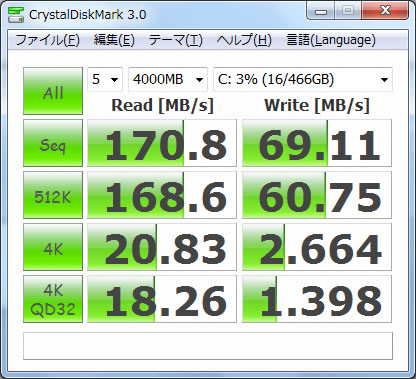Select the Seq read result 170.8
416x379 pixels.
click(x=162, y=143)
